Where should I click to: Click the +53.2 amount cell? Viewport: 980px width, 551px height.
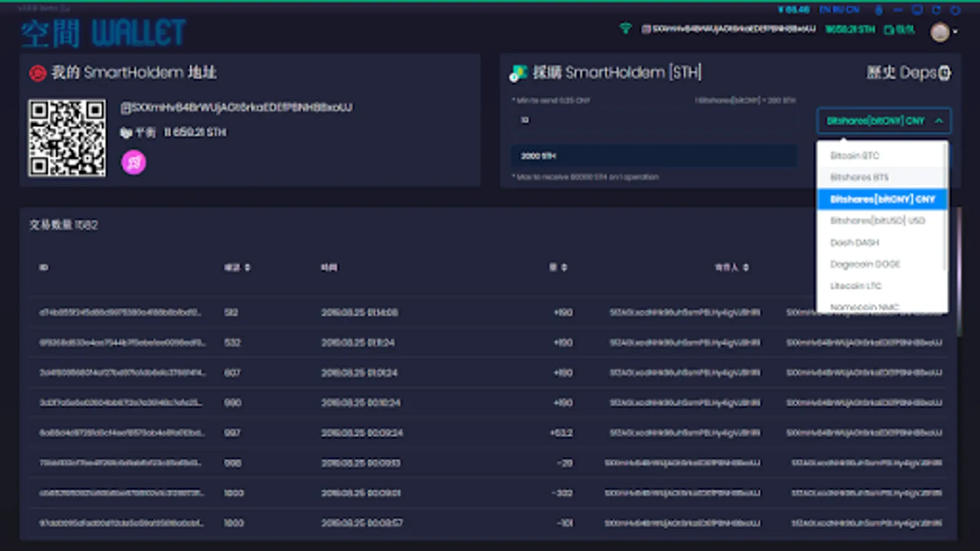point(562,433)
